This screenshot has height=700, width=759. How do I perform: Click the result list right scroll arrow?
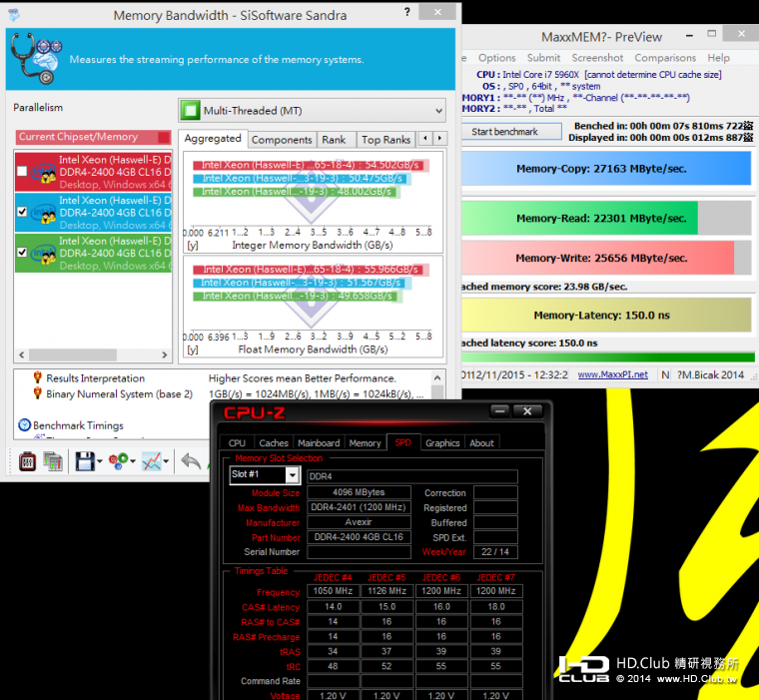tap(165, 354)
